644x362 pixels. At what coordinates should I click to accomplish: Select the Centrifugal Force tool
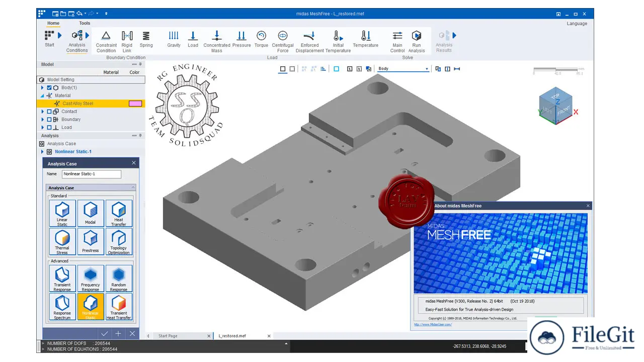tap(283, 41)
